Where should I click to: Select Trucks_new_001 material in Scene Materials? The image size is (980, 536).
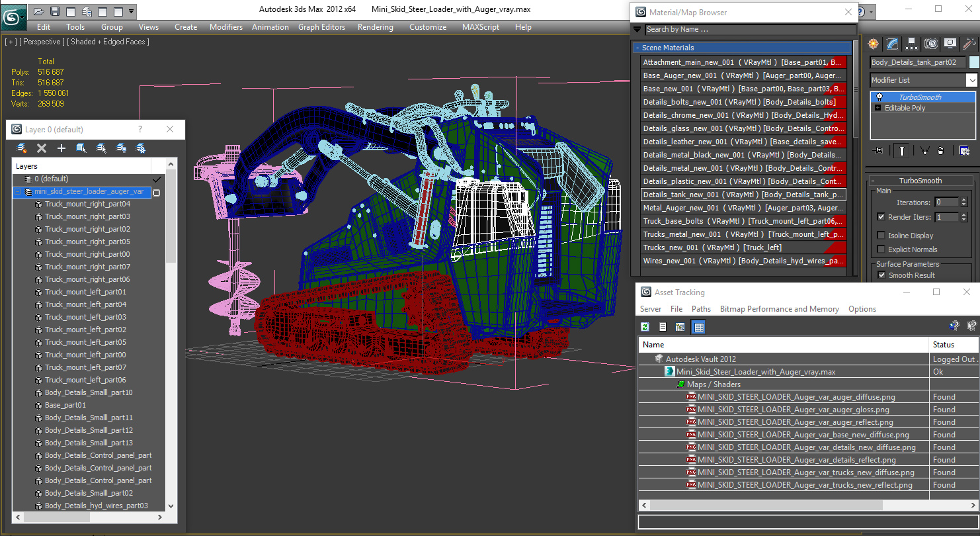coord(743,247)
